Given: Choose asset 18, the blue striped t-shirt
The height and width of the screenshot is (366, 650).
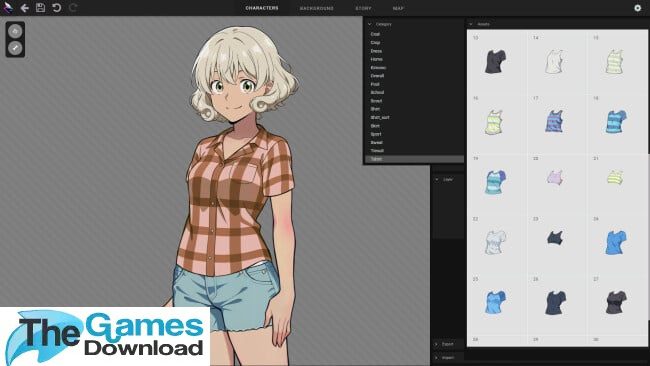Looking at the screenshot, I should click(x=616, y=121).
